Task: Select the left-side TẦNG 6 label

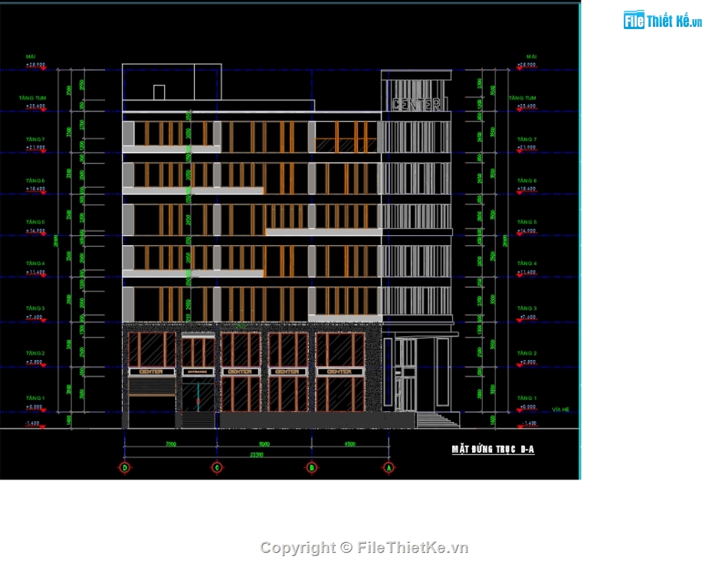Action: pyautogui.click(x=35, y=181)
